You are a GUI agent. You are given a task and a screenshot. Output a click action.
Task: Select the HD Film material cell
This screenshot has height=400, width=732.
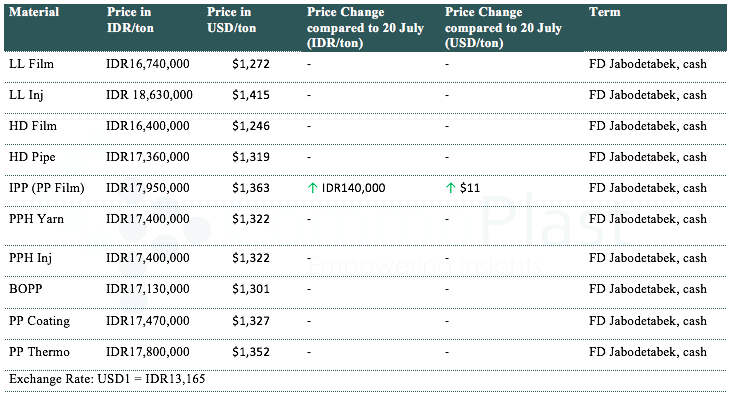tap(32, 126)
